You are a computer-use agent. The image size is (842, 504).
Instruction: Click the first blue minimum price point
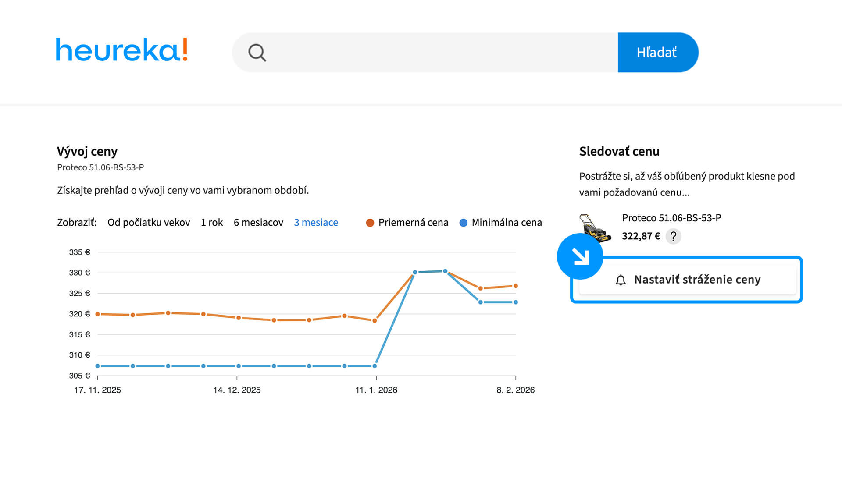pyautogui.click(x=98, y=366)
